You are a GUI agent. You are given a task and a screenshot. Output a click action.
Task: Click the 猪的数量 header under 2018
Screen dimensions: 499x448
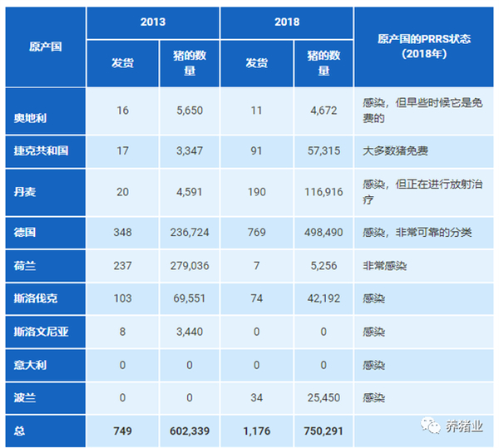tap(324, 63)
